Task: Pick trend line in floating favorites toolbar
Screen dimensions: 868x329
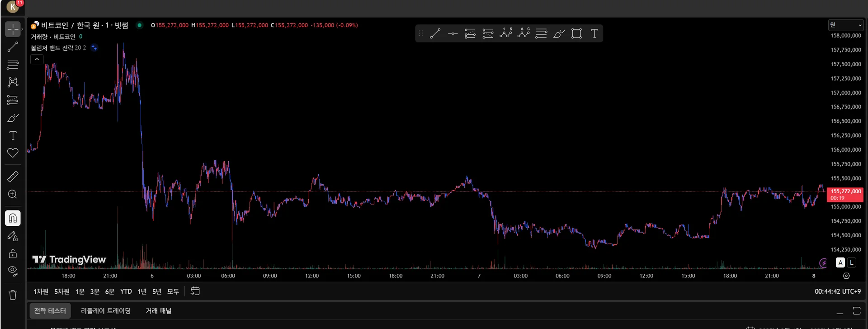Action: [x=435, y=33]
